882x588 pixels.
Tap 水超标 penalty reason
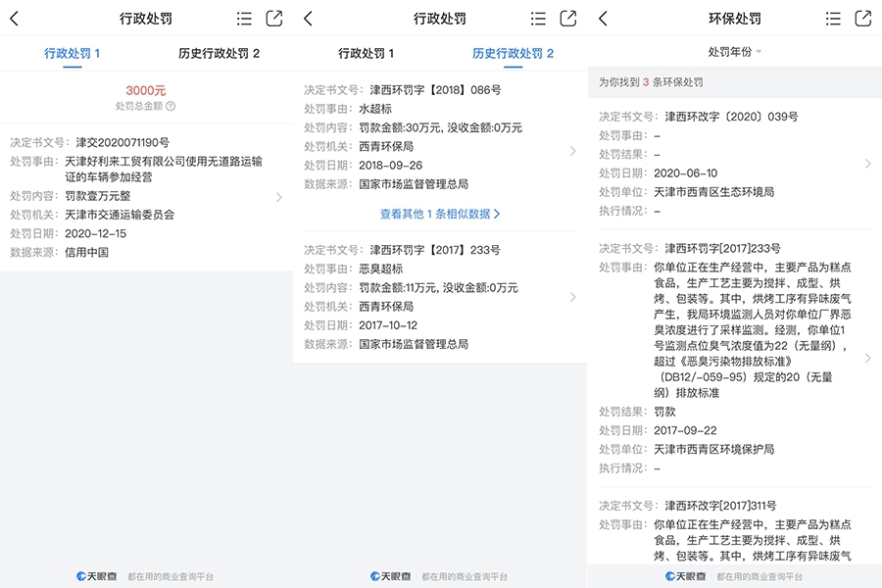[375, 109]
